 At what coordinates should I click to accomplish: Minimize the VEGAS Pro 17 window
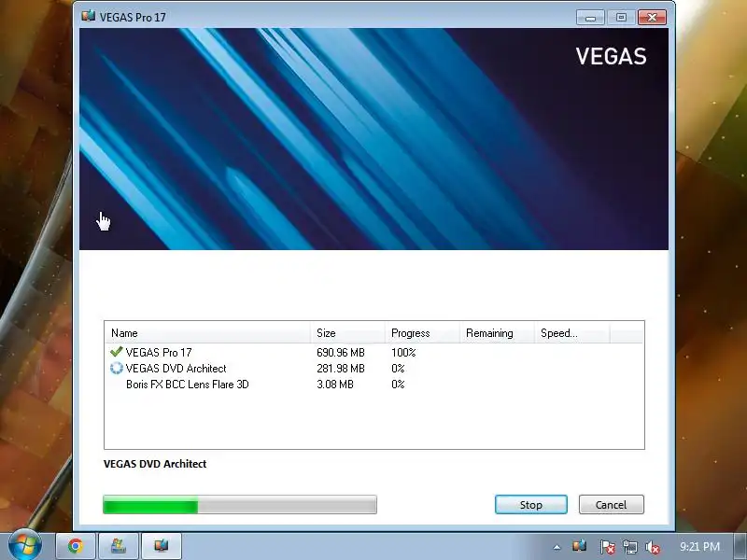click(590, 18)
